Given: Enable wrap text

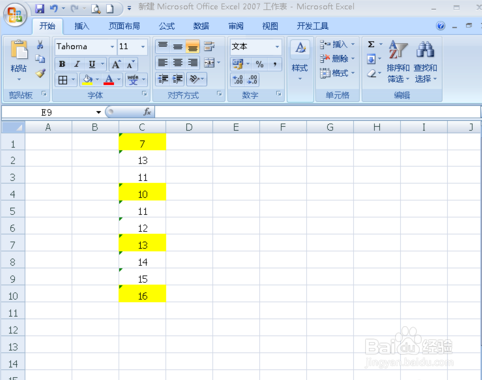Looking at the screenshot, I should (x=209, y=46).
